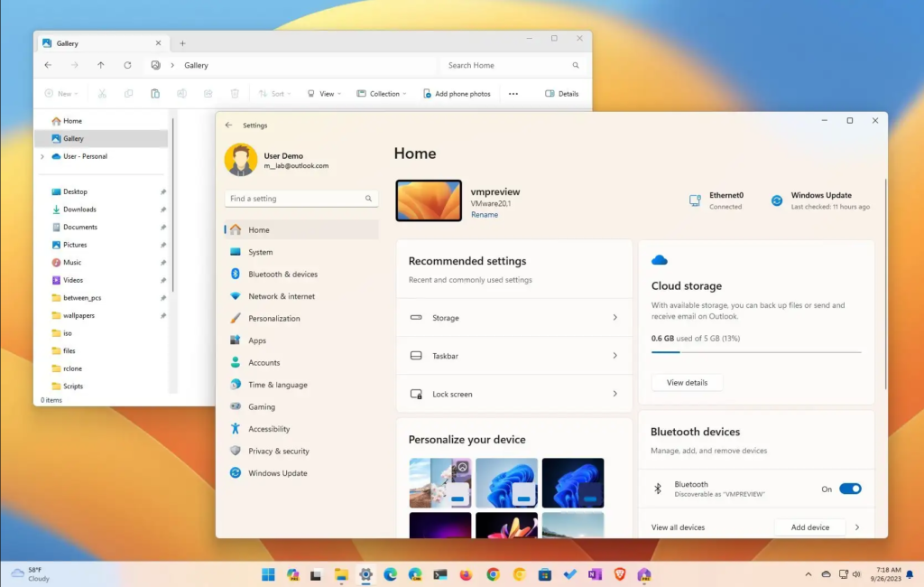Toggle the Details pane in File Explorer
The width and height of the screenshot is (924, 587).
(x=561, y=94)
